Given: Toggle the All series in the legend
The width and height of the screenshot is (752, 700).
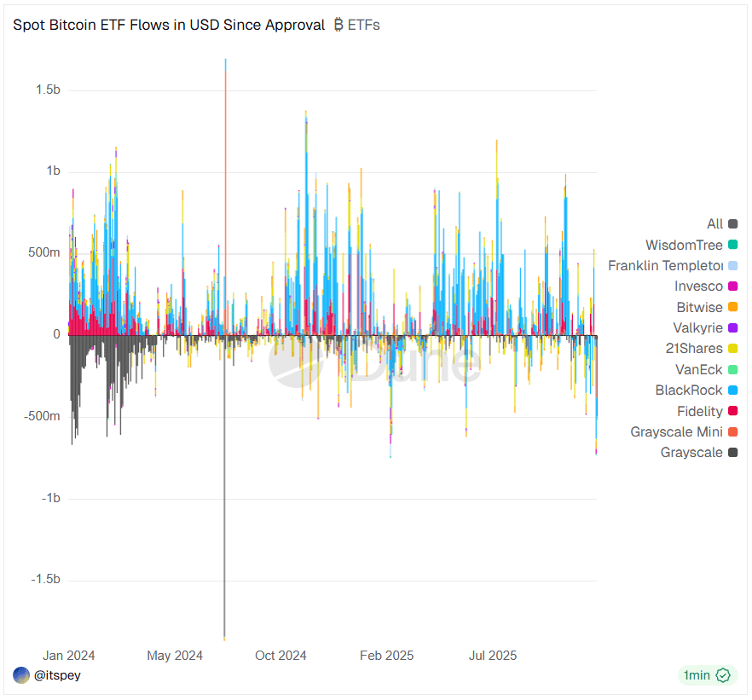Looking at the screenshot, I should pos(722,224).
